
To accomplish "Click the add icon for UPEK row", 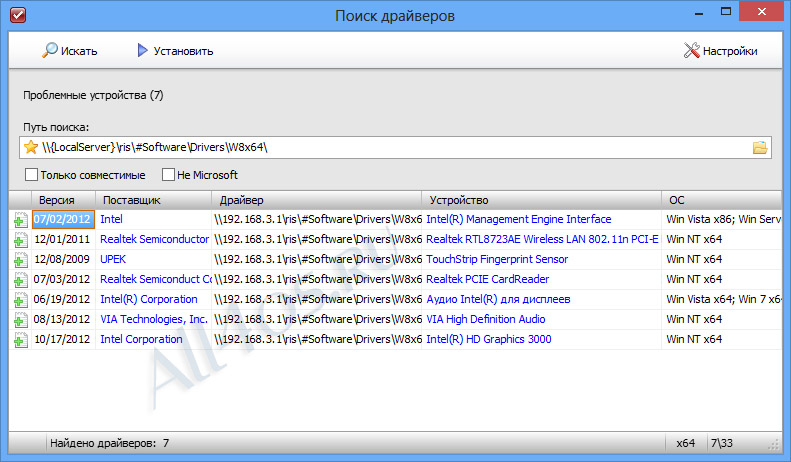I will (20, 260).
